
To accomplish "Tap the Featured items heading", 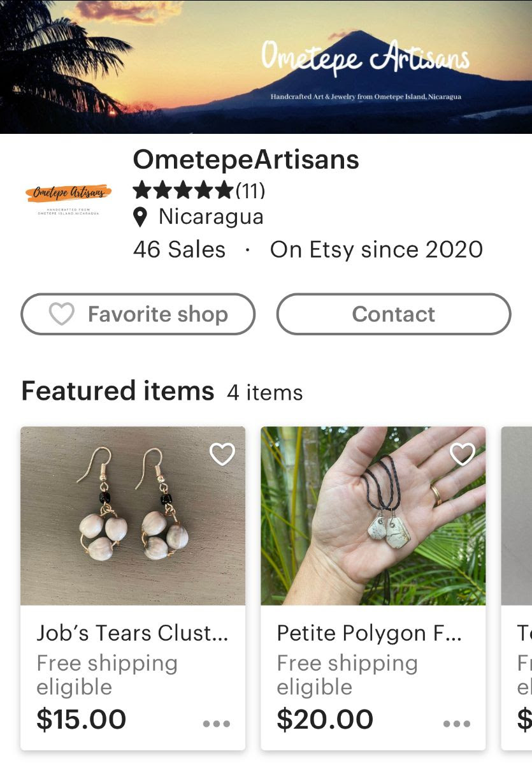I will point(118,391).
